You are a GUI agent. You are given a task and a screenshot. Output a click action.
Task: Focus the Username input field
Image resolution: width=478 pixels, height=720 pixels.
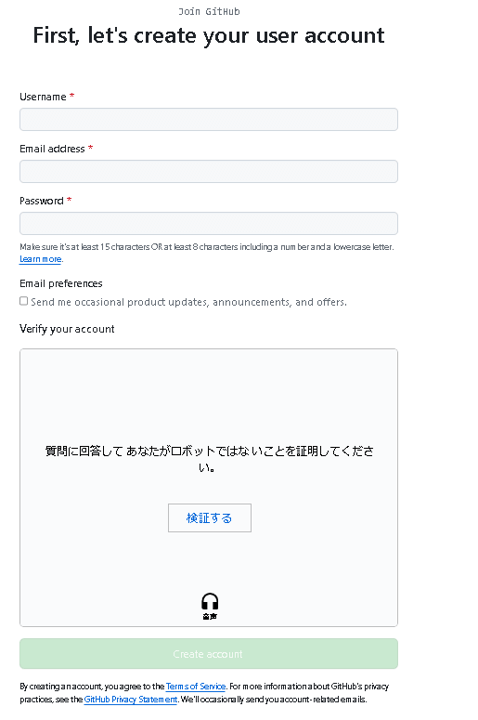pyautogui.click(x=208, y=119)
